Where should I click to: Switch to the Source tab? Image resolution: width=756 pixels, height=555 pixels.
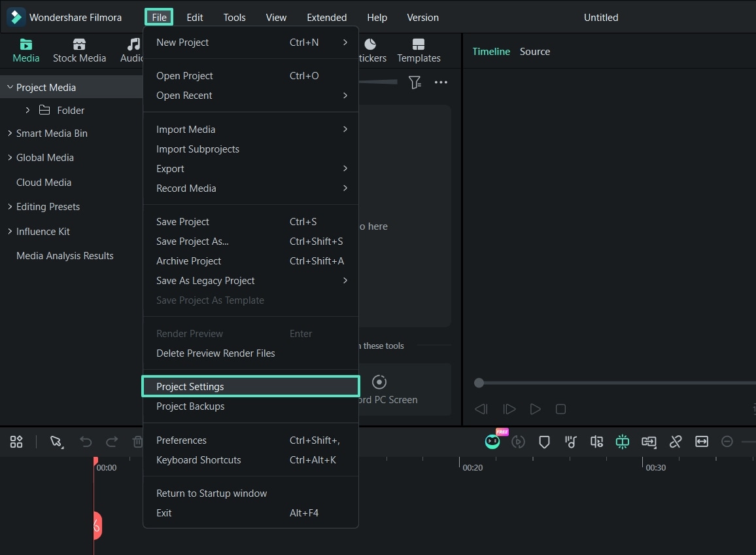[x=535, y=51]
